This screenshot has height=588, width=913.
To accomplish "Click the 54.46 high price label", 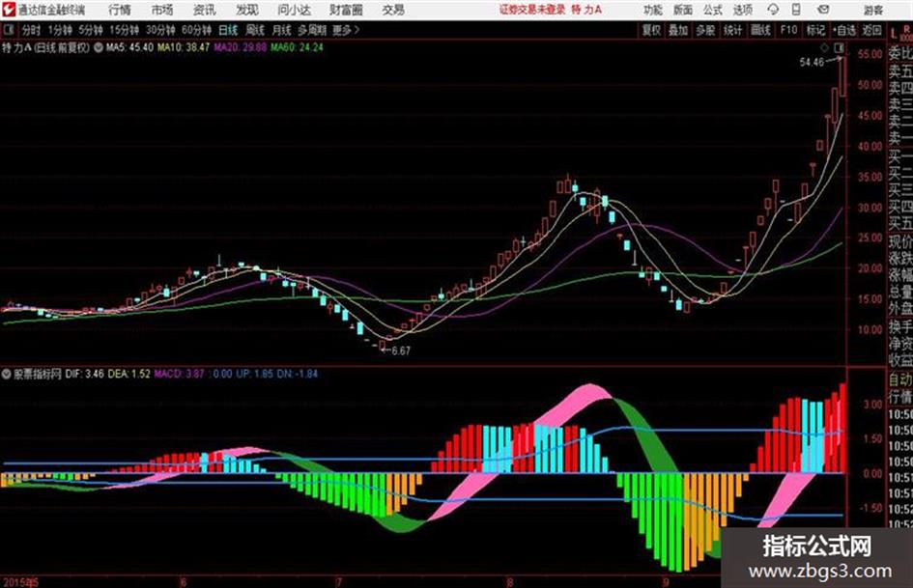I will tap(813, 63).
